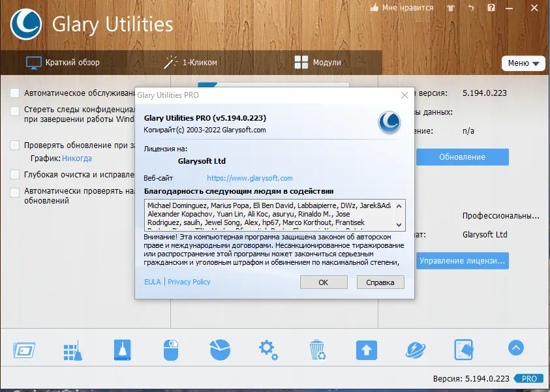This screenshot has height=392, width=550.
Task: Open the Privacy Policy link
Action: pyautogui.click(x=189, y=282)
